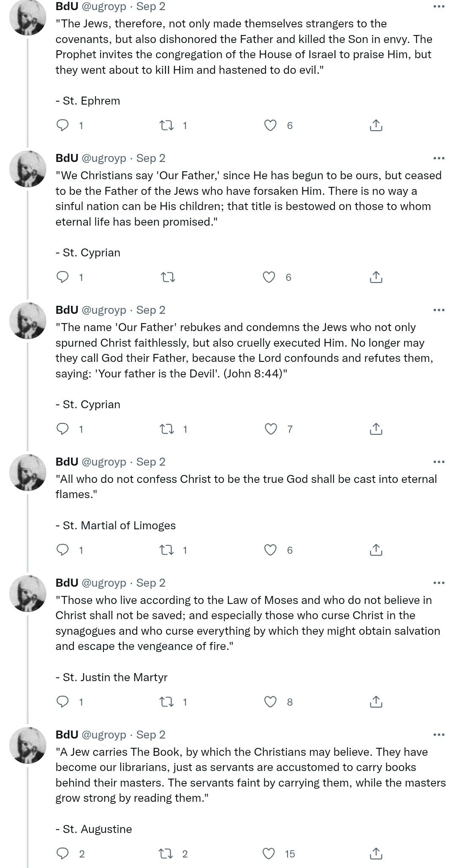Reply to the 'We Christians say' tweet
Viewport: 456px width, 868px height.
pyautogui.click(x=62, y=277)
